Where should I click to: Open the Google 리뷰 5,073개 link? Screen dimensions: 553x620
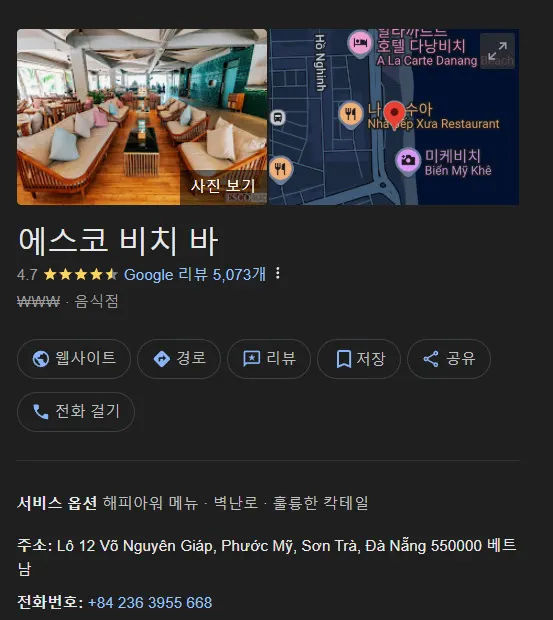[195, 274]
